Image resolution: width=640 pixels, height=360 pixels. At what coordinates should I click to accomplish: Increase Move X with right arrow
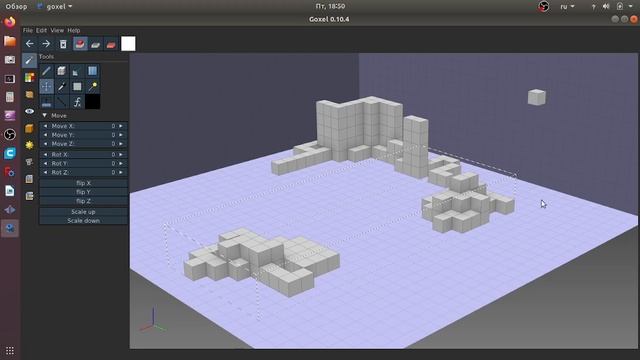point(121,126)
